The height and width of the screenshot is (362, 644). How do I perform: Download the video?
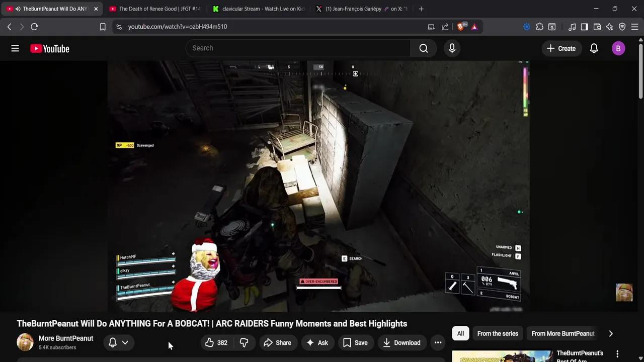point(401,343)
